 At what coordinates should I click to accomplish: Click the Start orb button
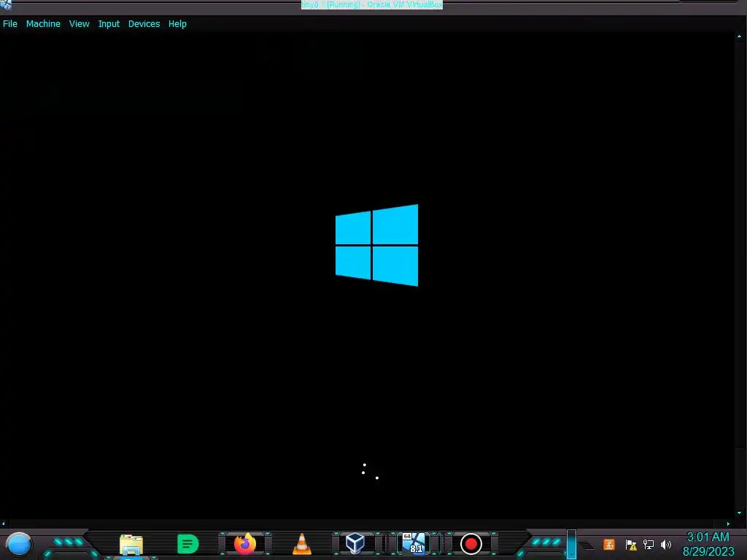click(19, 544)
